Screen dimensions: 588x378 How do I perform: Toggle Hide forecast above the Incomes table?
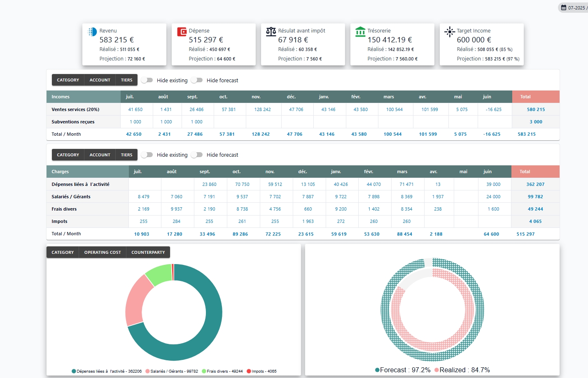click(197, 80)
